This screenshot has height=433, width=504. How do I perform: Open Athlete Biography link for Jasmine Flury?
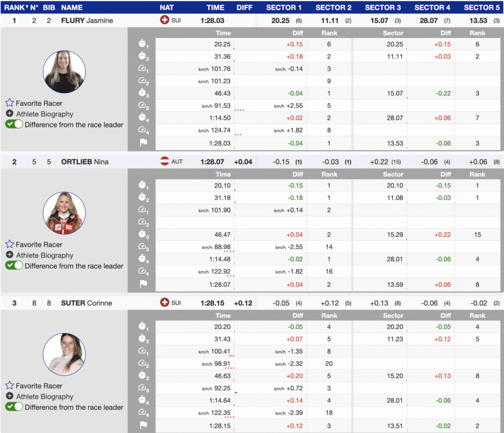pyautogui.click(x=44, y=114)
